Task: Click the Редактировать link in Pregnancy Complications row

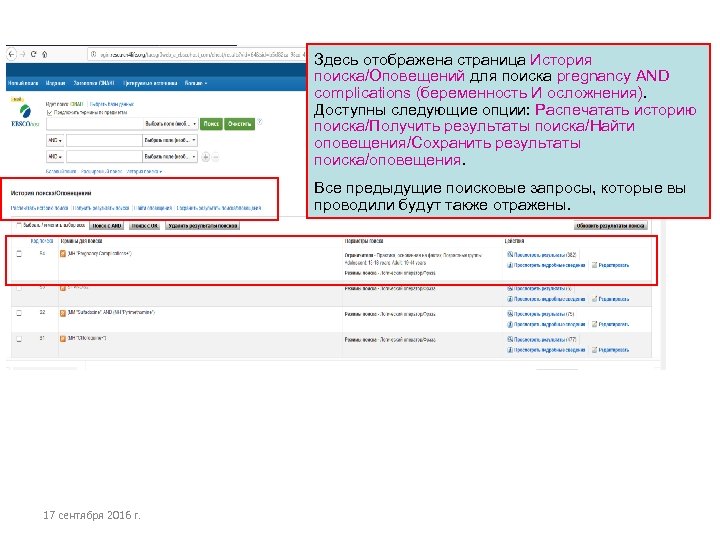Action: pyautogui.click(x=613, y=265)
